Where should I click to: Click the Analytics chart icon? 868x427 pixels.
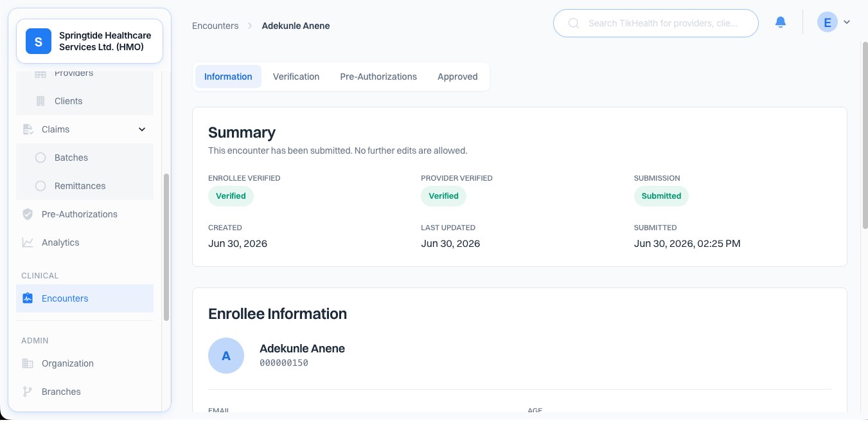tap(28, 242)
